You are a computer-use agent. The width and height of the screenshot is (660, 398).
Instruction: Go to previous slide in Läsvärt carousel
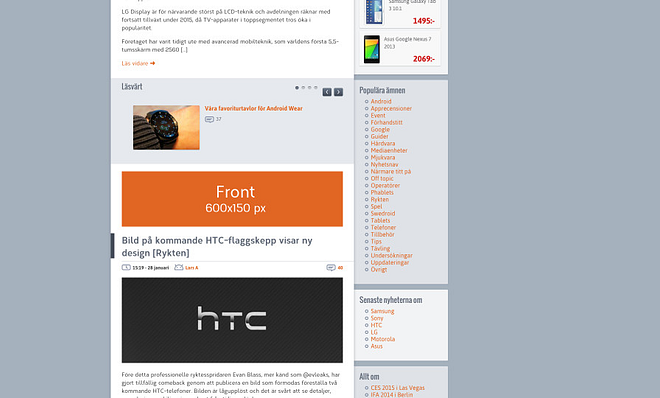click(327, 92)
